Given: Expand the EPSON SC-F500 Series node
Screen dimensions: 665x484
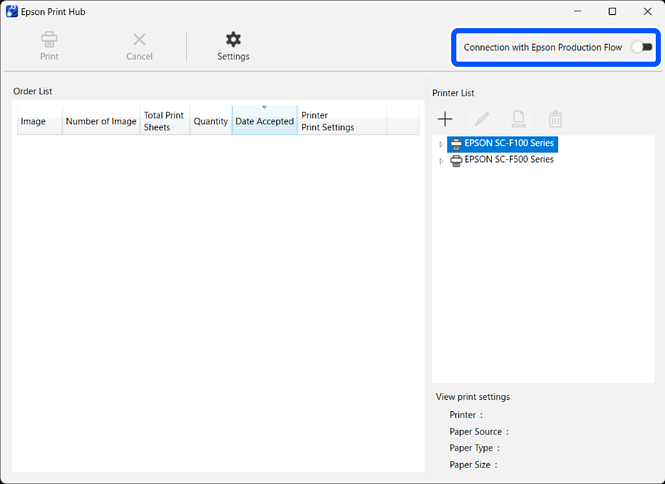Looking at the screenshot, I should 441,161.
